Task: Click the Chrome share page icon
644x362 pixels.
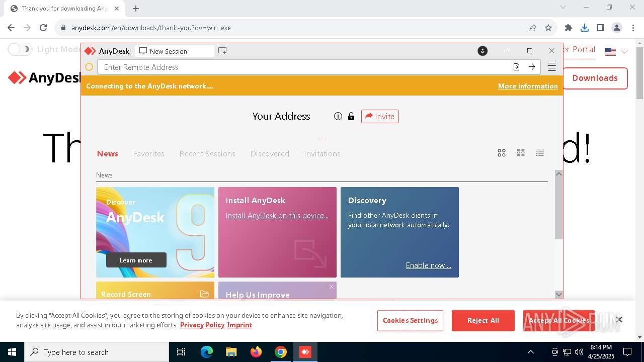Action: 532,28
